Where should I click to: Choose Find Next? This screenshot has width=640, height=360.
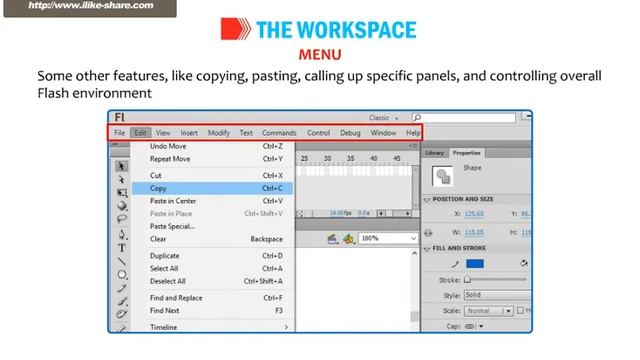pyautogui.click(x=212, y=311)
